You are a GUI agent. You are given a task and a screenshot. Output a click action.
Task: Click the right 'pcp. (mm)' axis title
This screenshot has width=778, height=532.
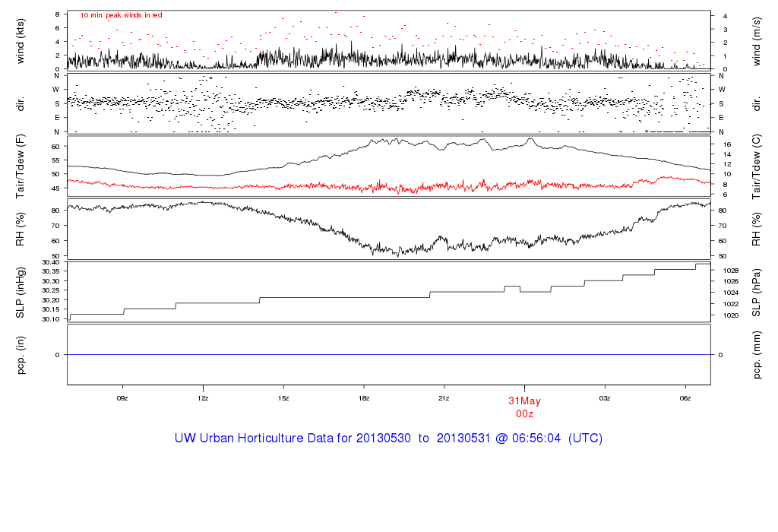pos(756,355)
